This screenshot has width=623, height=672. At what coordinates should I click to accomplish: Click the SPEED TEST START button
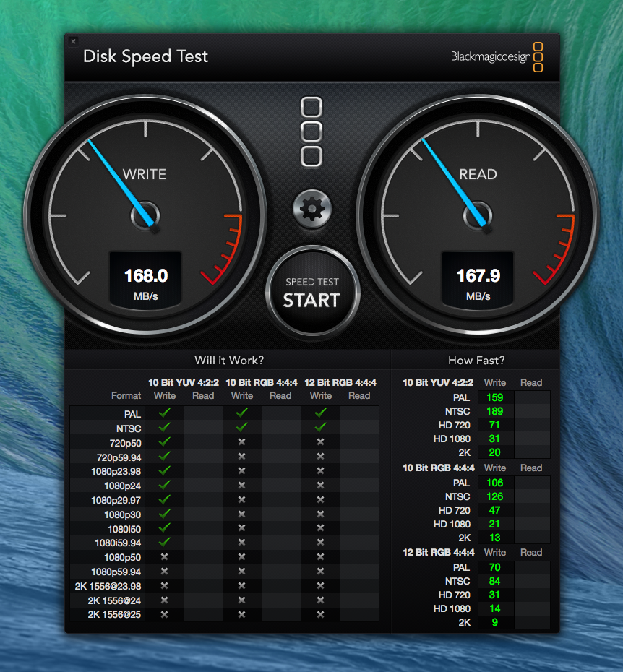(x=311, y=293)
